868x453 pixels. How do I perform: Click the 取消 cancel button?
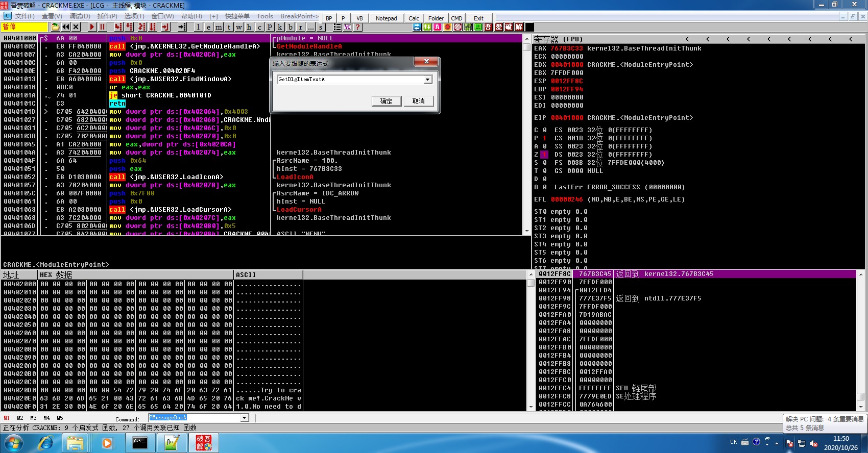418,101
